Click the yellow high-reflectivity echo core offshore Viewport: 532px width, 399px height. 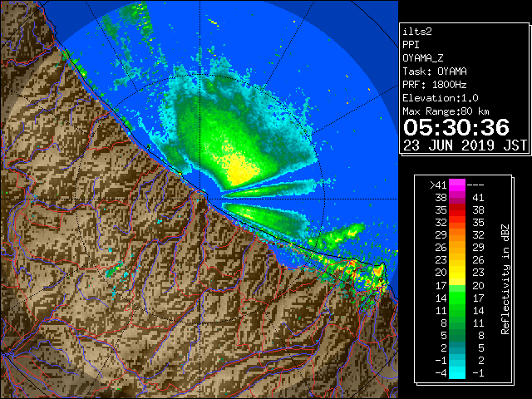[241, 169]
